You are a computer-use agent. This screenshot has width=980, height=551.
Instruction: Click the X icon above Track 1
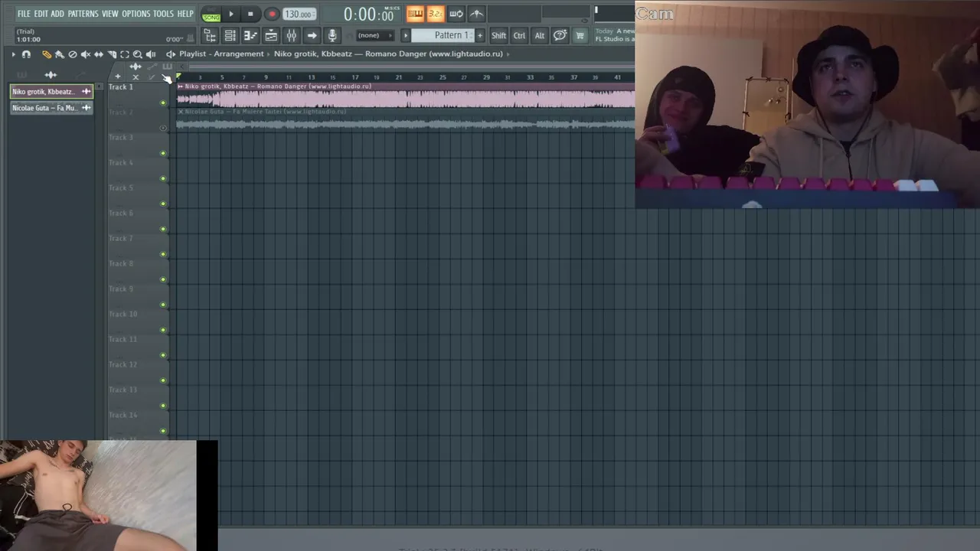click(x=136, y=77)
